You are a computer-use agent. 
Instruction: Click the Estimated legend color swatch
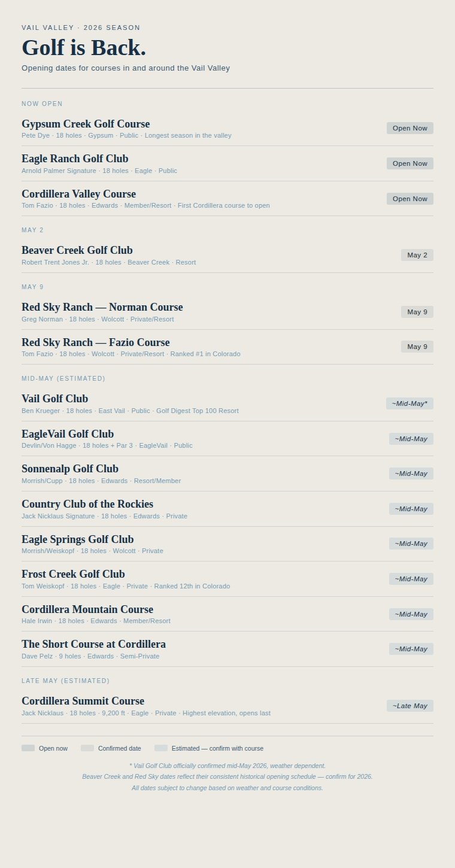(161, 748)
